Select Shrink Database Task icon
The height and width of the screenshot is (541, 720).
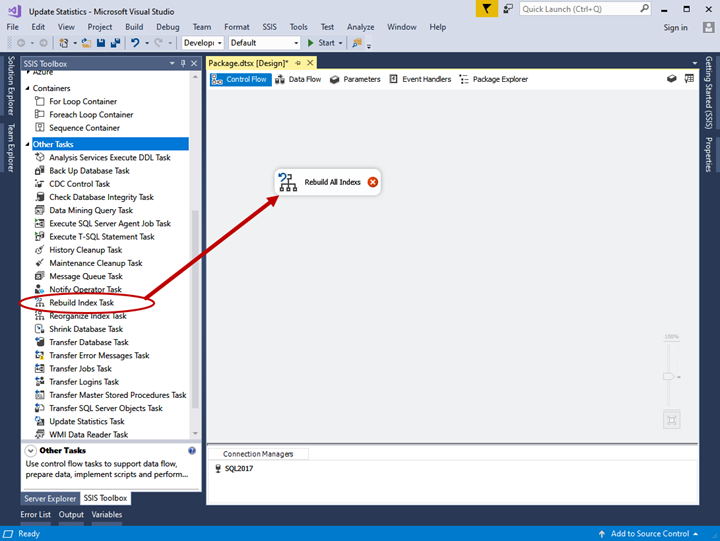(x=40, y=329)
